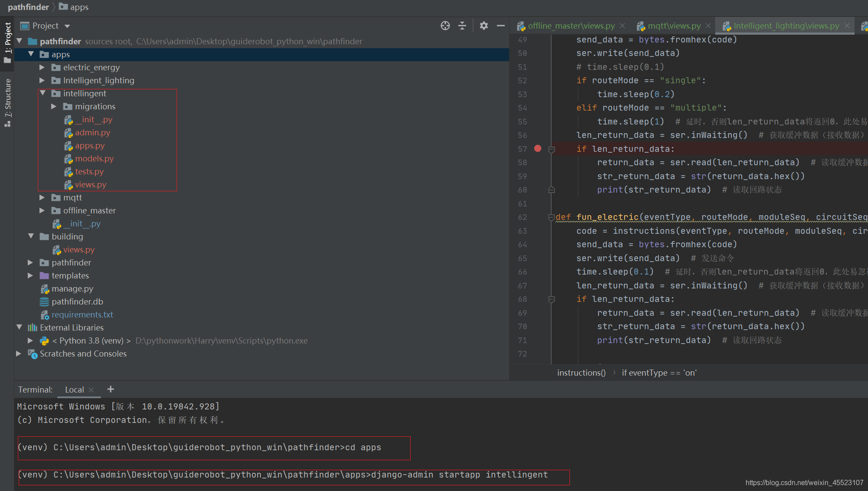868x491 pixels.
Task: Open the Project panel settings gear
Action: (x=483, y=26)
